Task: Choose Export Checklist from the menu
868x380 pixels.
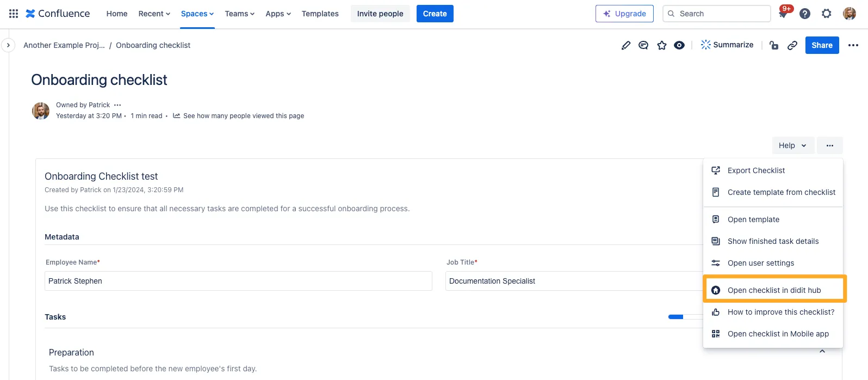Action: (x=756, y=170)
